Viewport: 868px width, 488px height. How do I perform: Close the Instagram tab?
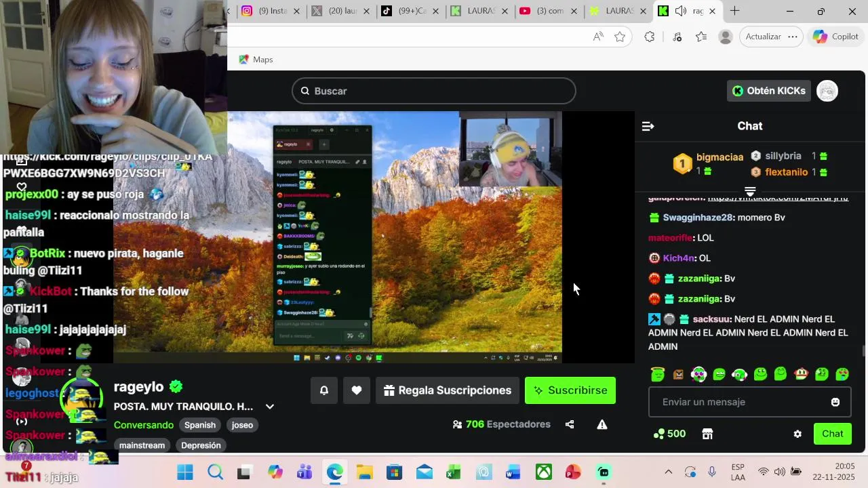coord(296,11)
